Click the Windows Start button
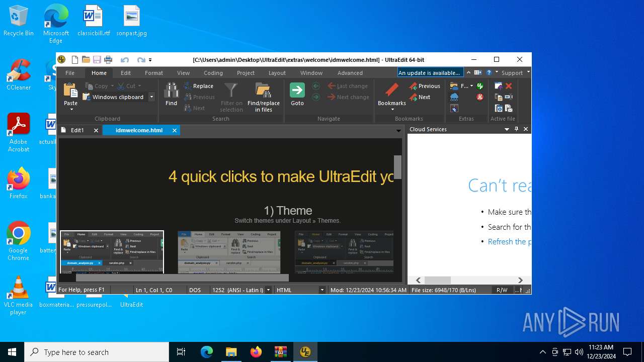The width and height of the screenshot is (644, 362). click(x=12, y=352)
